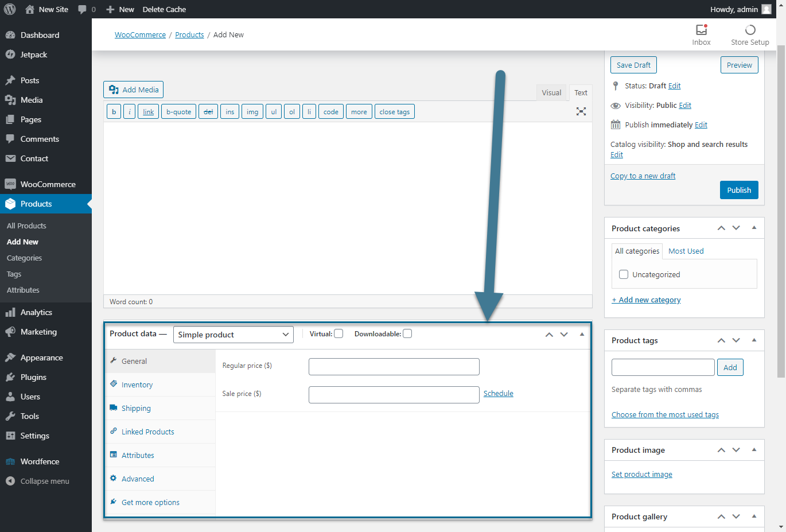This screenshot has height=532, width=786.
Task: Click the Products breadcrumb link
Action: (189, 34)
